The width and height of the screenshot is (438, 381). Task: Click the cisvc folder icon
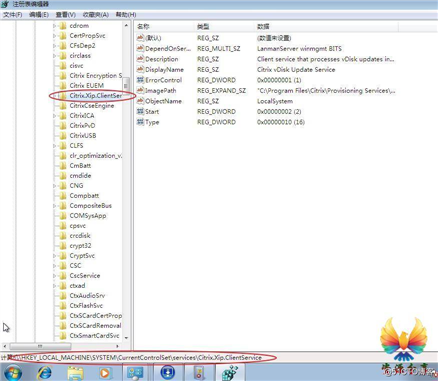click(63, 66)
